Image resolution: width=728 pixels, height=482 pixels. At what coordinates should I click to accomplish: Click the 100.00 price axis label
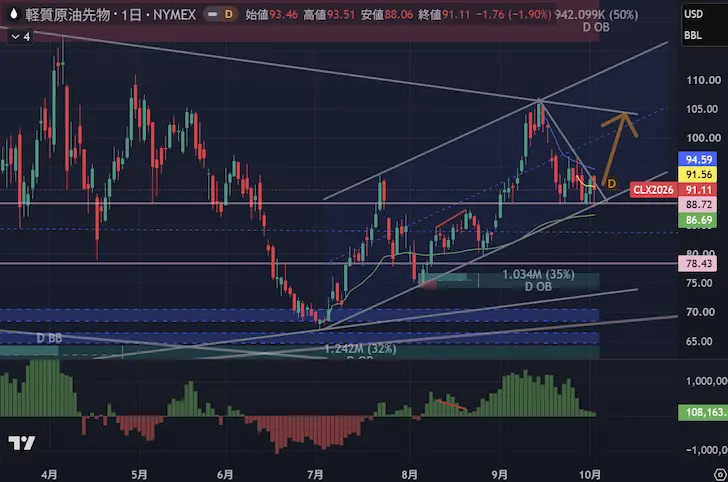[x=703, y=138]
